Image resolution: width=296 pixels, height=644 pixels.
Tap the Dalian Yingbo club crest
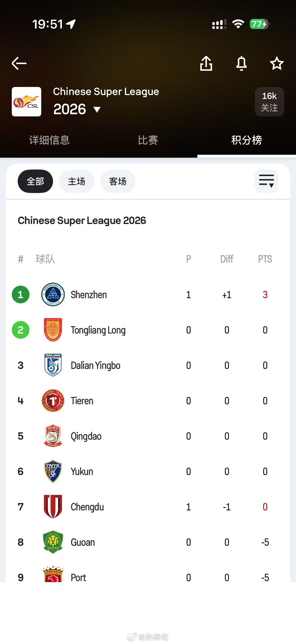tap(53, 365)
